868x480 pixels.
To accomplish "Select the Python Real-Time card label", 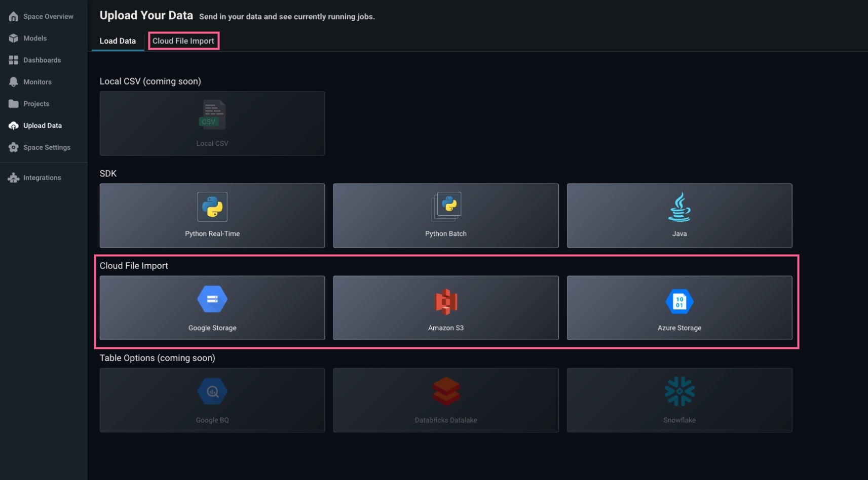I will point(212,234).
